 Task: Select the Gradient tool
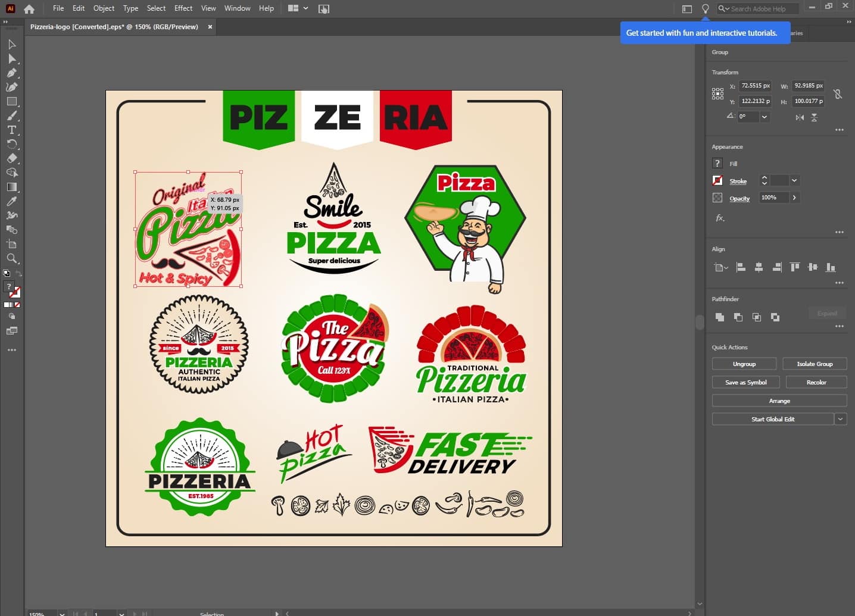(12, 187)
